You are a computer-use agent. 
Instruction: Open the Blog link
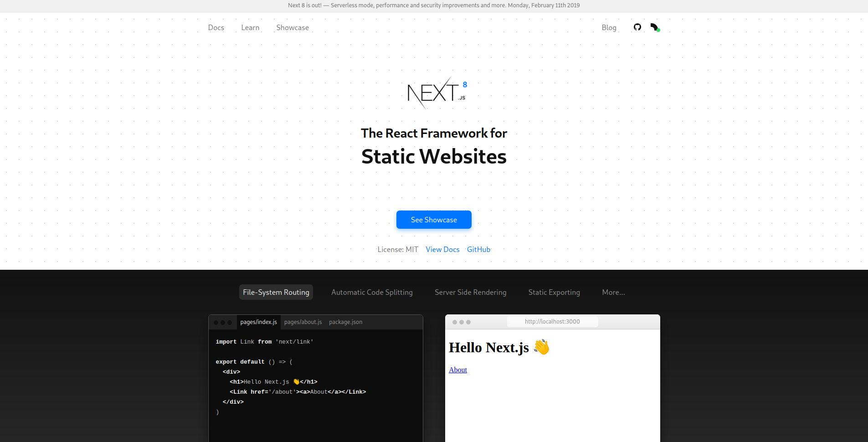[609, 27]
